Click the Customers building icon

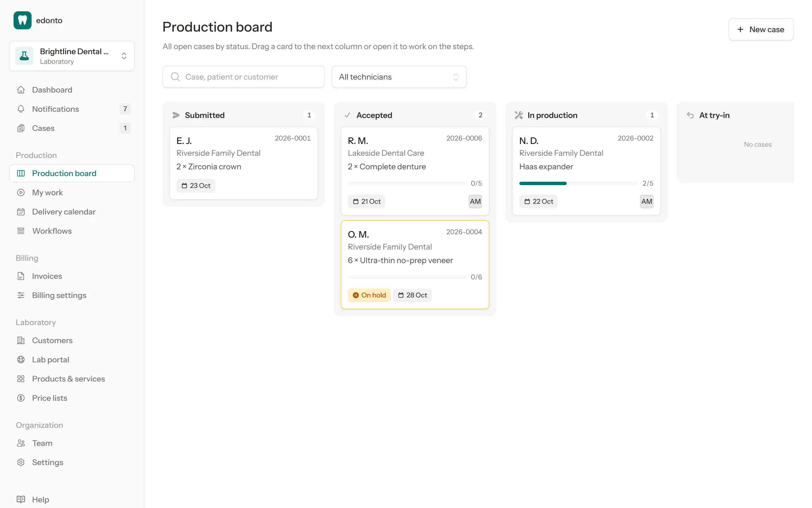pos(21,340)
